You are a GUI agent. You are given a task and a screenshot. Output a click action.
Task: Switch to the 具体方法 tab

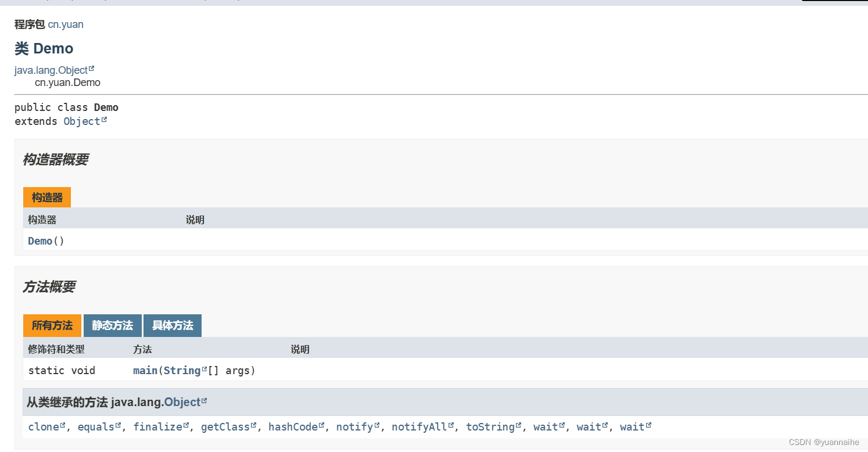click(x=173, y=325)
